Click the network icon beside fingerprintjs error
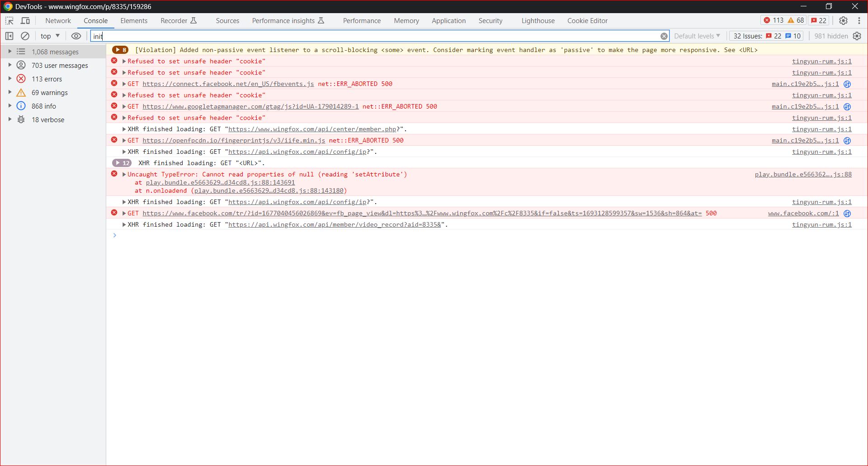Image resolution: width=868 pixels, height=466 pixels. [847, 141]
